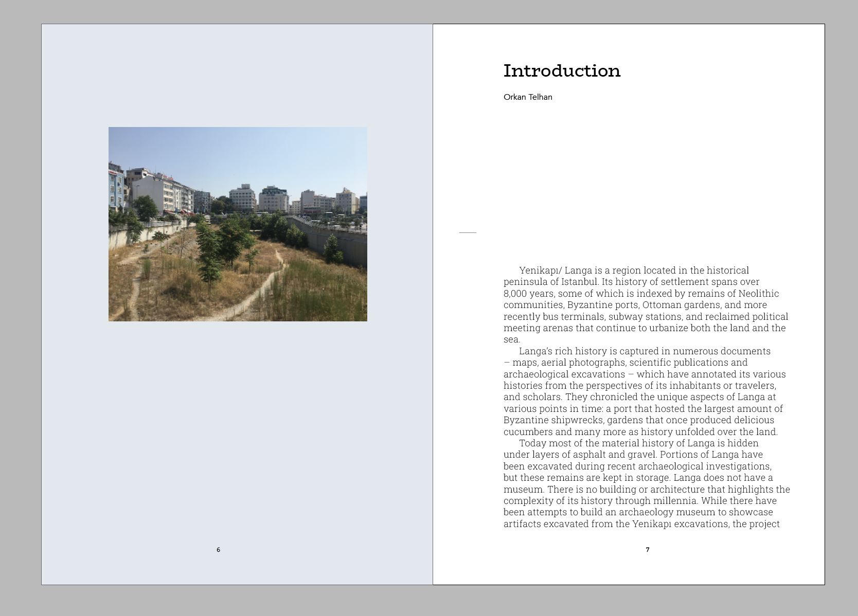Click the line starting "cucumbers and many more"
This screenshot has height=616, width=858.
coord(640,432)
